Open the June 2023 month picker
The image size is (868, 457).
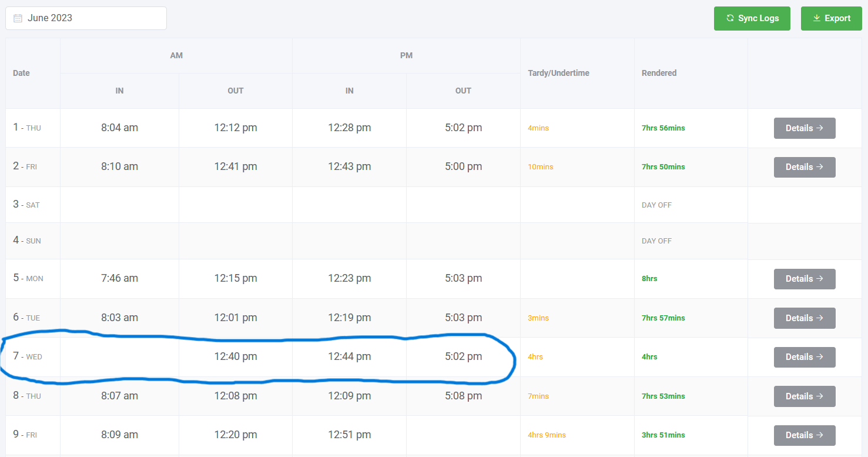[x=86, y=18]
